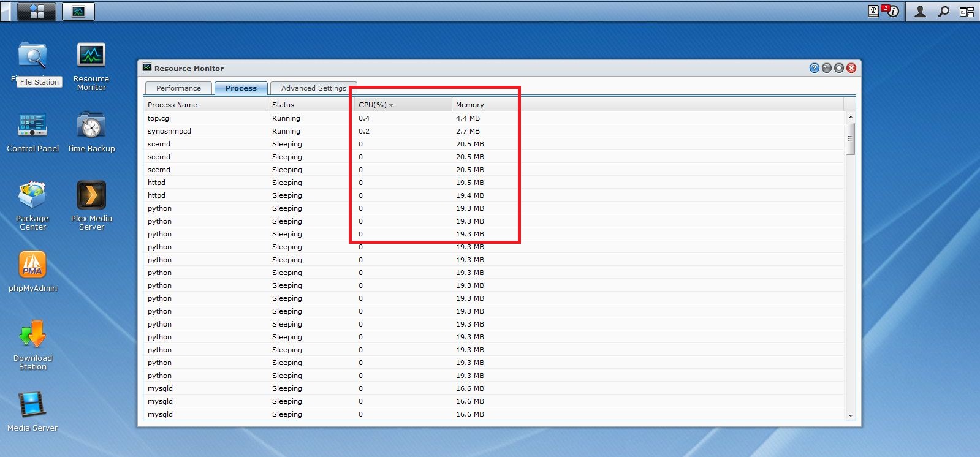Open the main menu grid button
980x457 pixels.
pyautogui.click(x=37, y=12)
